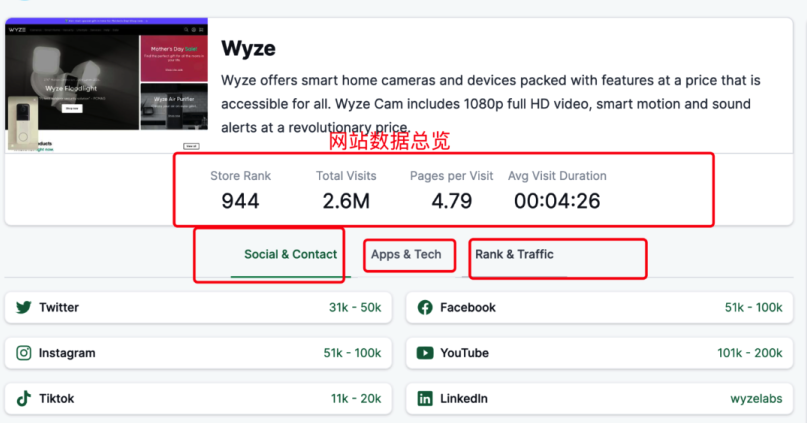Click the LinkedIn logo icon
This screenshot has height=423, width=807.
425,398
